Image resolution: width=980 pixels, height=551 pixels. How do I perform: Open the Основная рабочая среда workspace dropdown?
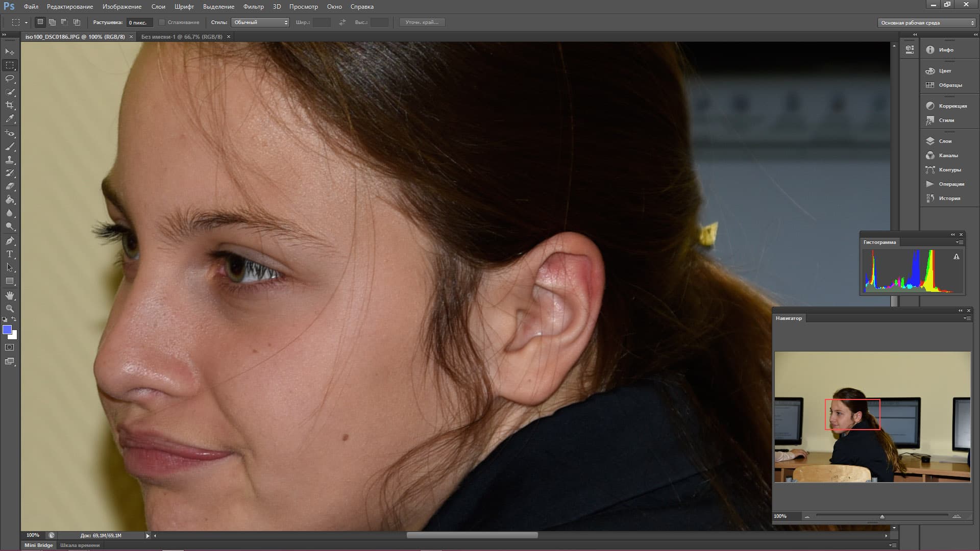(x=926, y=23)
